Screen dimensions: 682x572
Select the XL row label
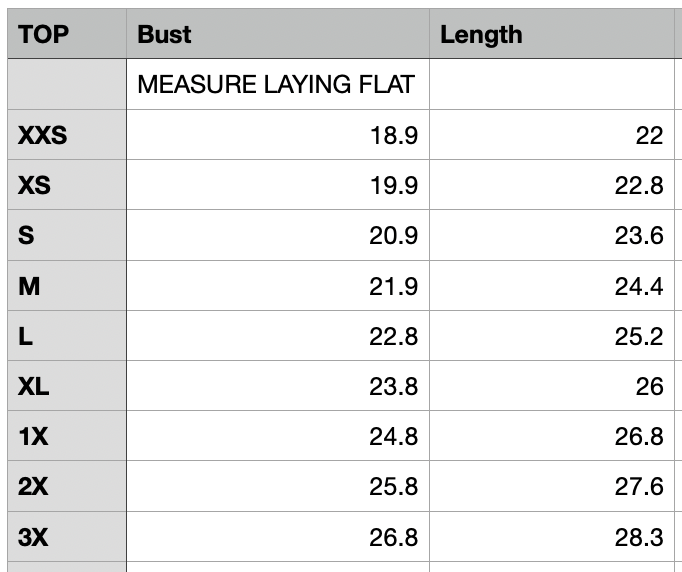(67, 386)
